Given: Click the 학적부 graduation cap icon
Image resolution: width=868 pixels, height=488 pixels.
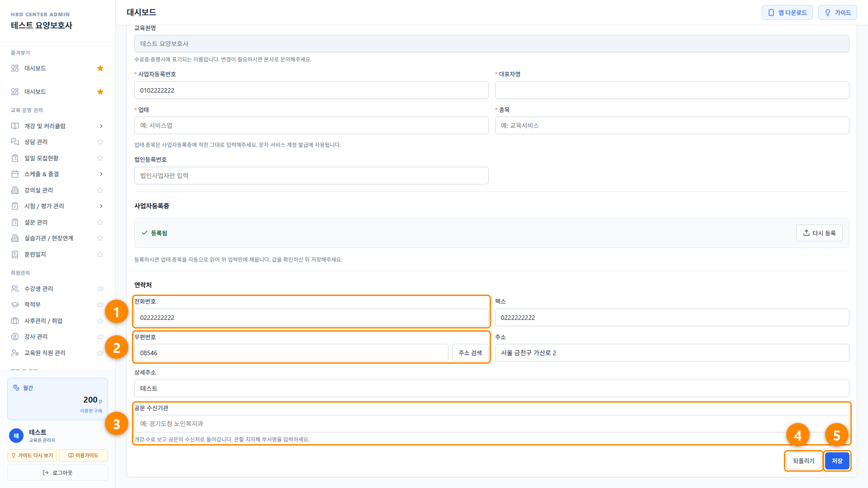Looking at the screenshot, I should pyautogui.click(x=15, y=305).
